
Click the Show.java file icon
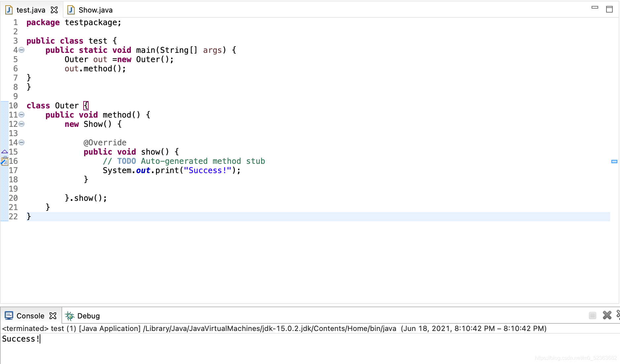pos(71,10)
